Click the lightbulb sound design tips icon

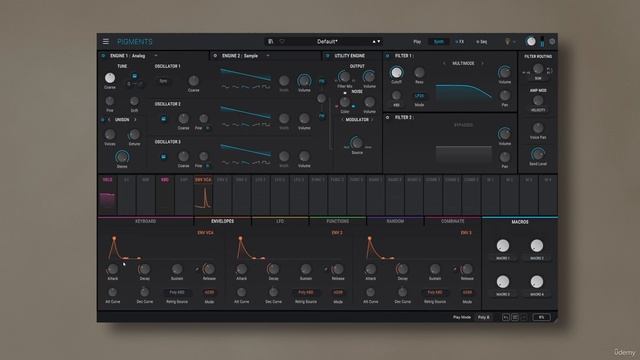coord(508,41)
